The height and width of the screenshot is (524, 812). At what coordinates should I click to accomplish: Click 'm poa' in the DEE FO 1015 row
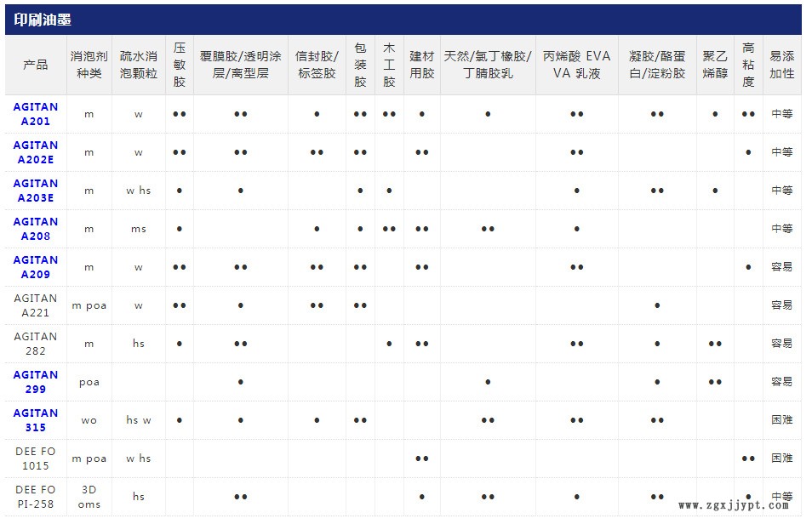[89, 458]
